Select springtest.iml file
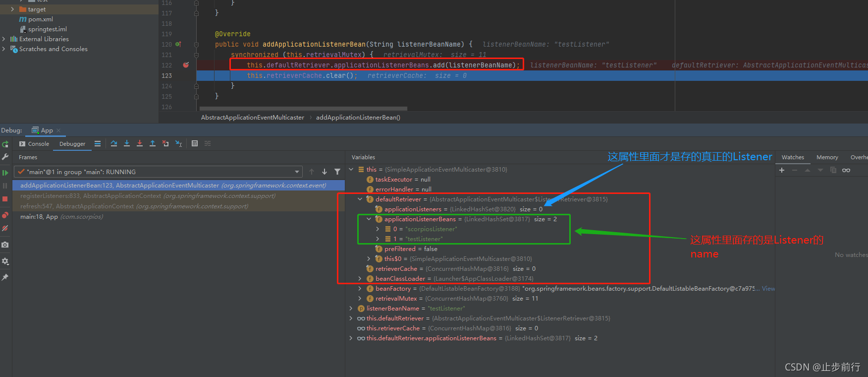 tap(47, 29)
